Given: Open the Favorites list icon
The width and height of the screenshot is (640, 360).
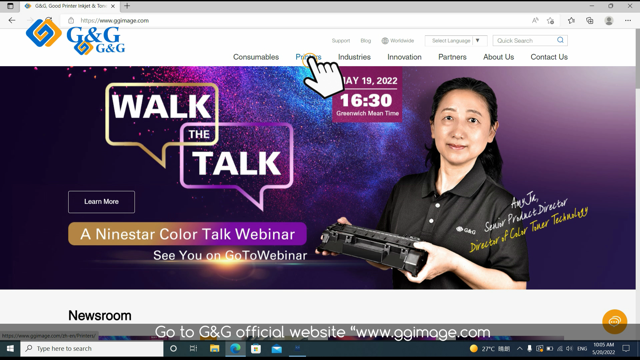Looking at the screenshot, I should [571, 20].
